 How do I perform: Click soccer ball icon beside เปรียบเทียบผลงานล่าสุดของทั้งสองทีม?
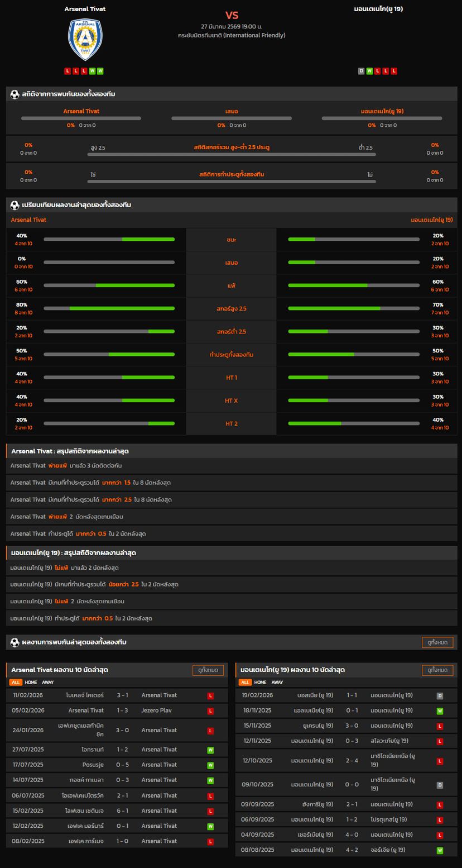[15, 205]
